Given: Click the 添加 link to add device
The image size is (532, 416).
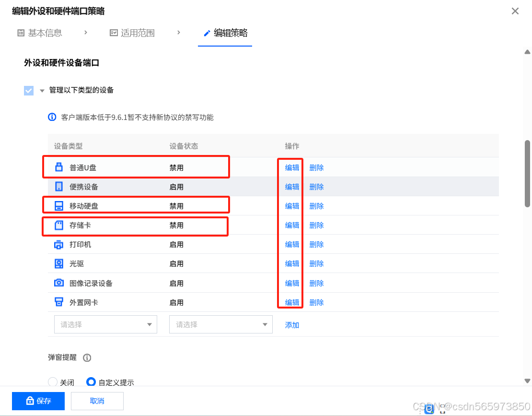Looking at the screenshot, I should pyautogui.click(x=291, y=324).
